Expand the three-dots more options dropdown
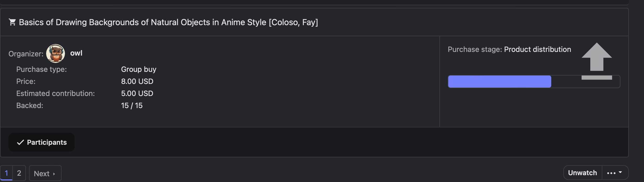 click(615, 173)
